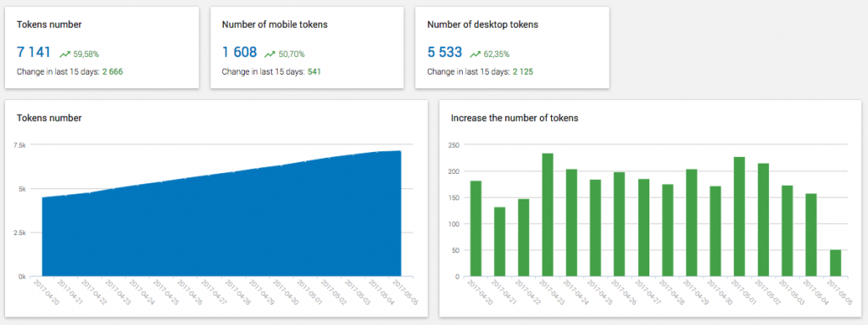Click the bar for 2017-05-01

pos(739,217)
